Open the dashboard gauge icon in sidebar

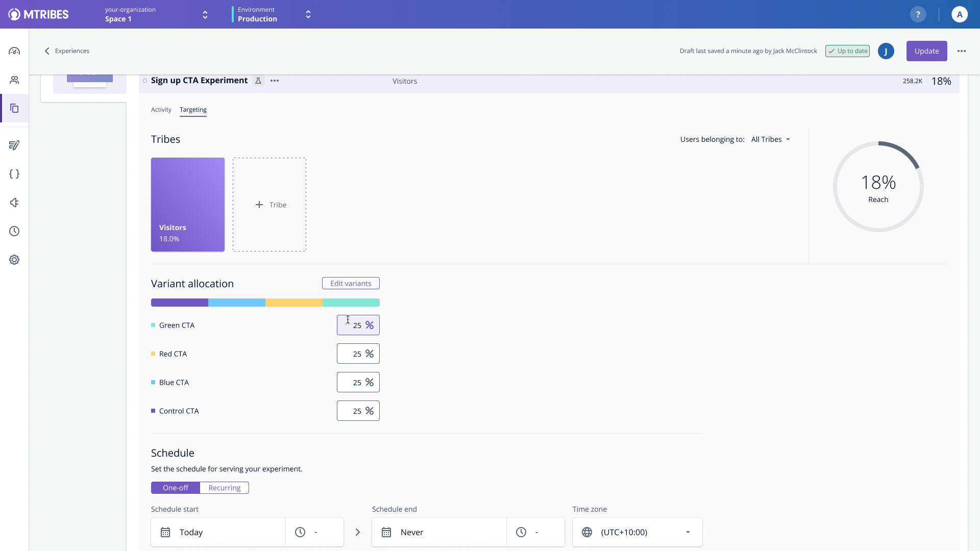point(14,51)
